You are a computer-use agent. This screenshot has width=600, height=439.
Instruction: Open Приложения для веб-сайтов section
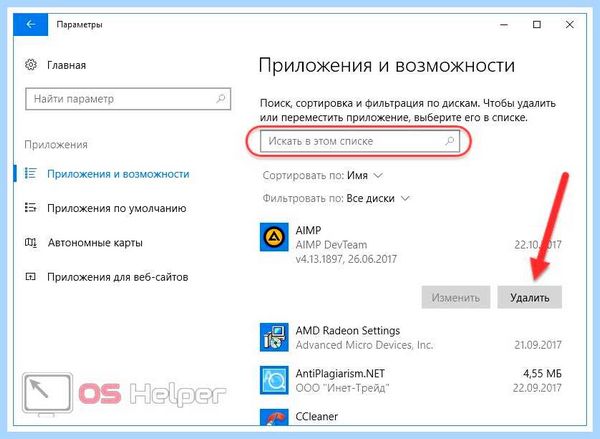[117, 277]
